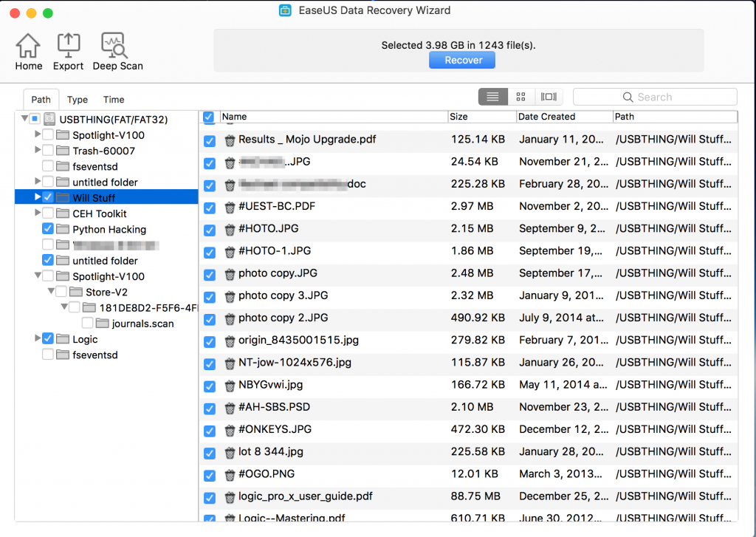Click the USBTHING drive icon
The image size is (756, 537).
pyautogui.click(x=49, y=119)
